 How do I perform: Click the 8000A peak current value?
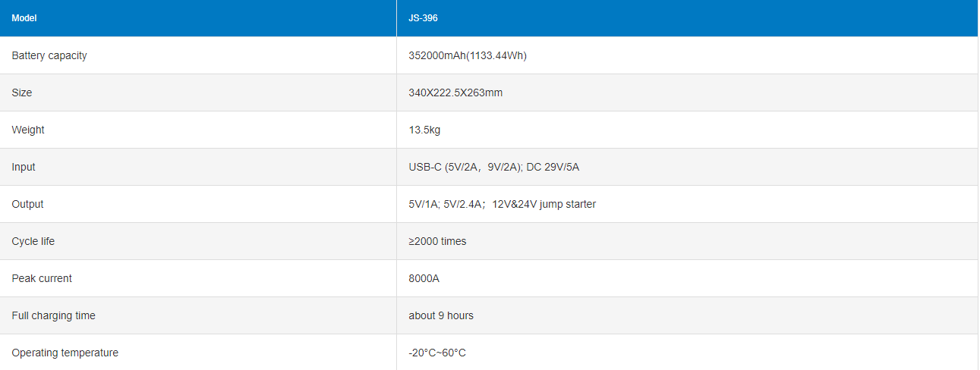tap(424, 278)
